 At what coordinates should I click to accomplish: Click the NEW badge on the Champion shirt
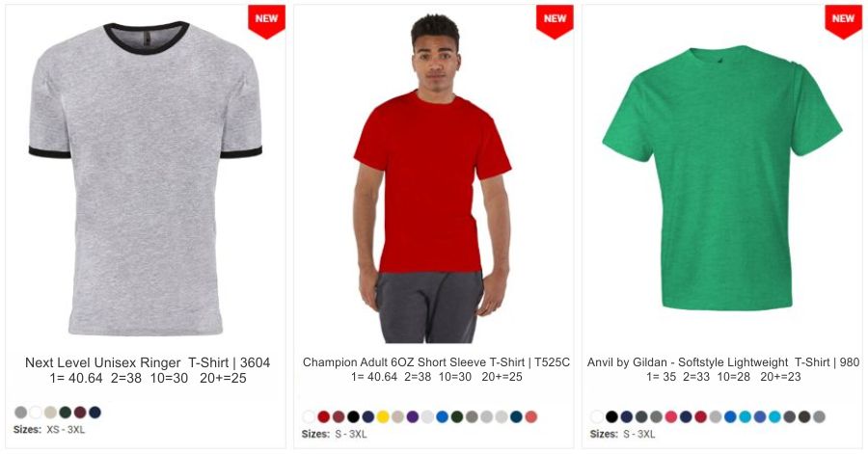click(x=555, y=21)
